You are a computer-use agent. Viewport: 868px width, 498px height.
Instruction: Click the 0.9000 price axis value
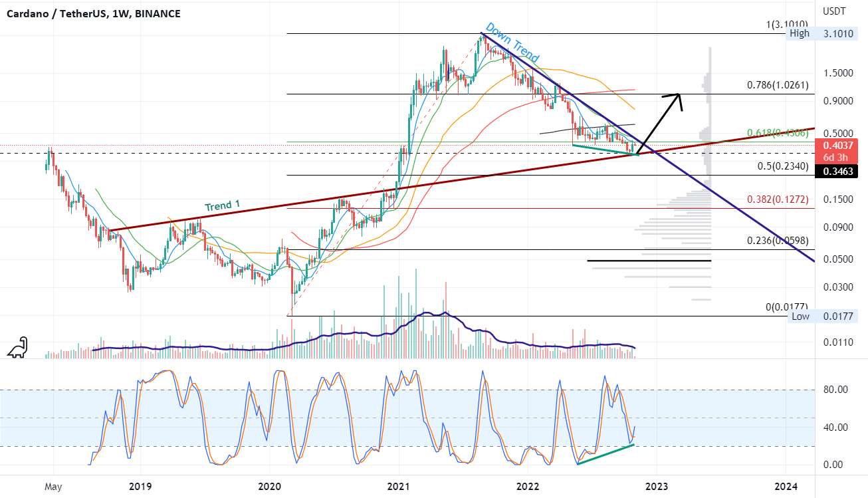pos(837,101)
